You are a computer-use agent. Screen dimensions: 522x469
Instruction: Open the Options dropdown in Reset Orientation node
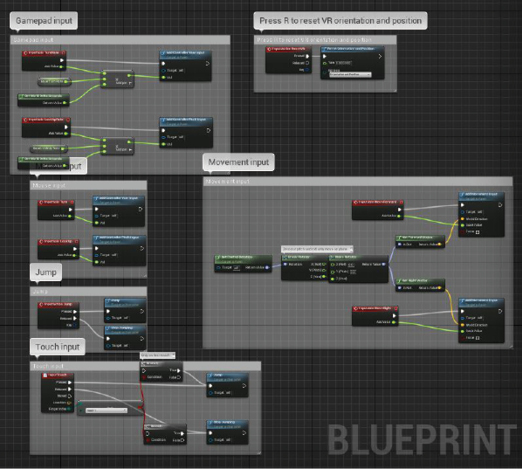click(350, 75)
